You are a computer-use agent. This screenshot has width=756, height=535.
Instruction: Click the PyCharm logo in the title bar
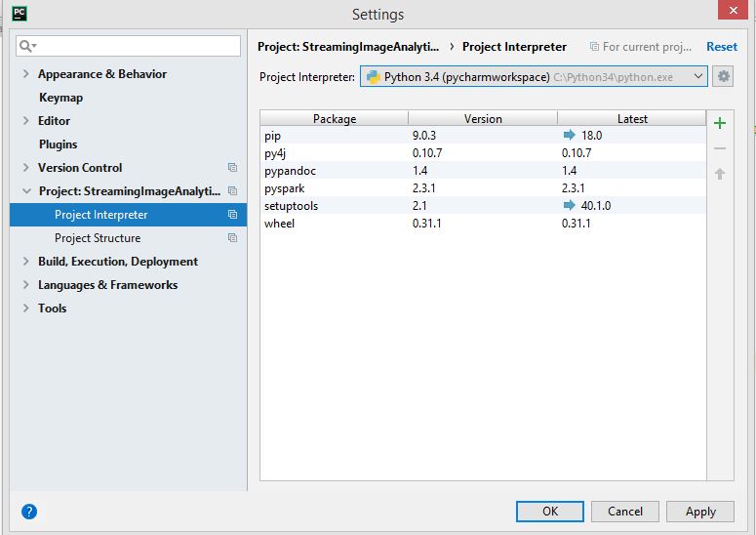point(20,13)
